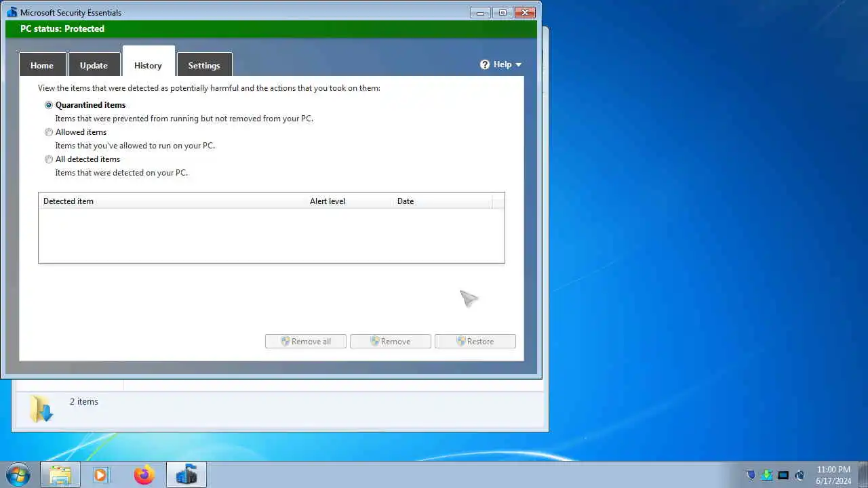Click the Help question mark icon

click(485, 64)
